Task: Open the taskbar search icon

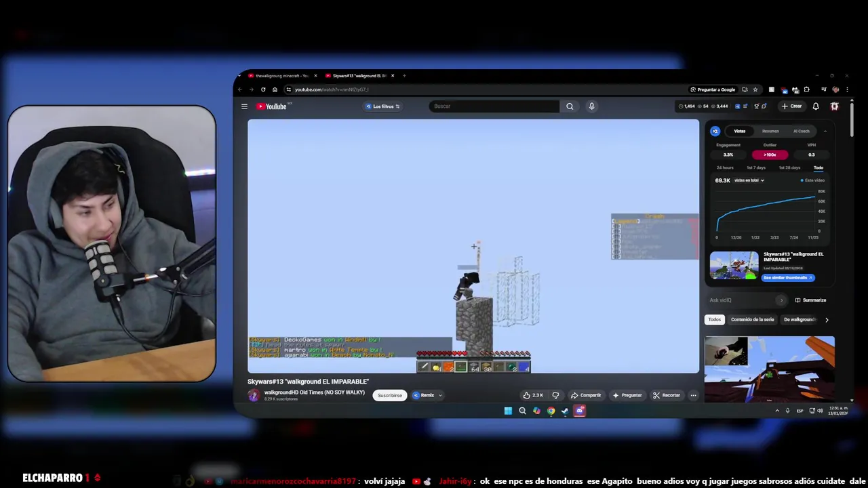Action: [522, 411]
